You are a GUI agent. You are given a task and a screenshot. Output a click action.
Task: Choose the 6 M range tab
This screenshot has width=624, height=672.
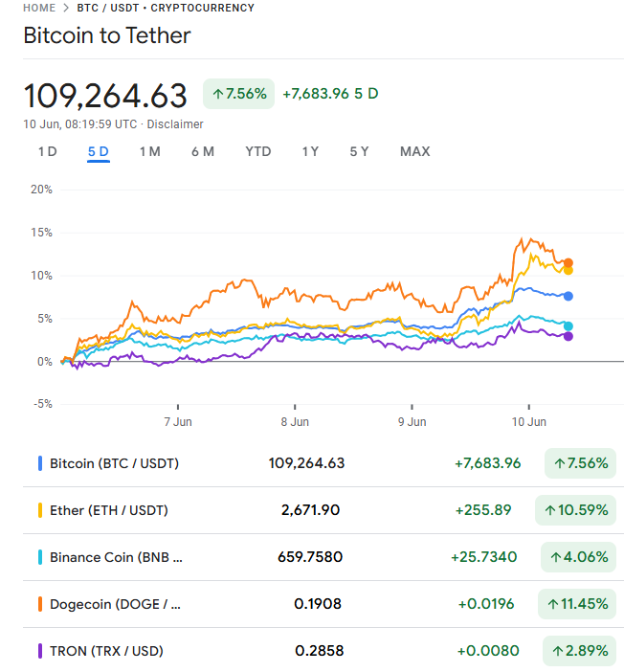click(x=203, y=151)
